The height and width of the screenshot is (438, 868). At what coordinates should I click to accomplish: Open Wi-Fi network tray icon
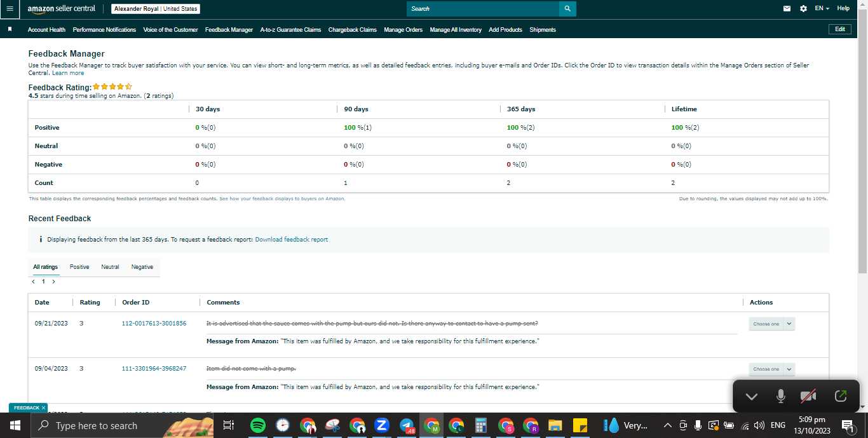pos(744,425)
